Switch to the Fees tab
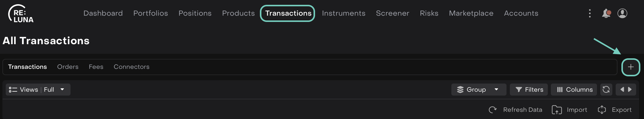The height and width of the screenshot is (119, 644). (x=96, y=67)
